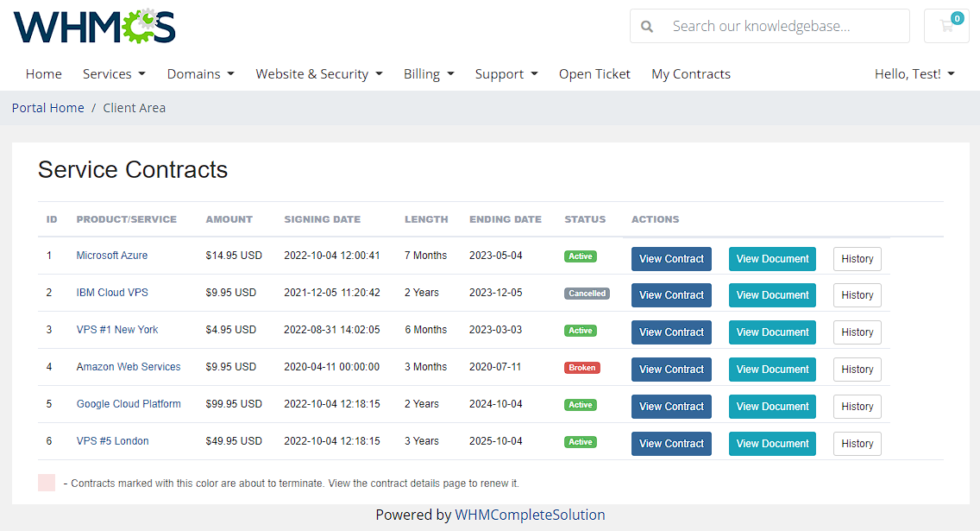Open Amazon Web Services service link
The height and width of the screenshot is (531, 980).
[129, 366]
